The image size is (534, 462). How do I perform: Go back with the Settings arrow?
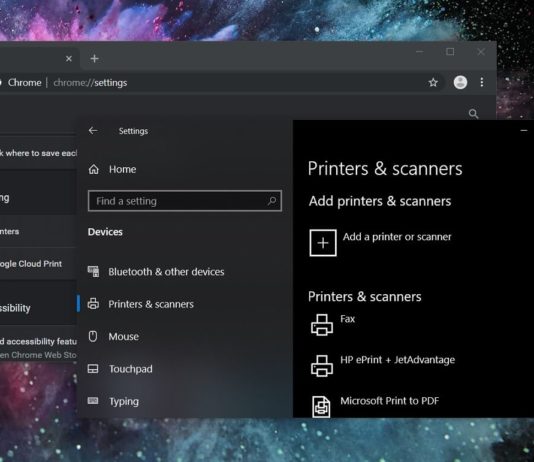93,131
